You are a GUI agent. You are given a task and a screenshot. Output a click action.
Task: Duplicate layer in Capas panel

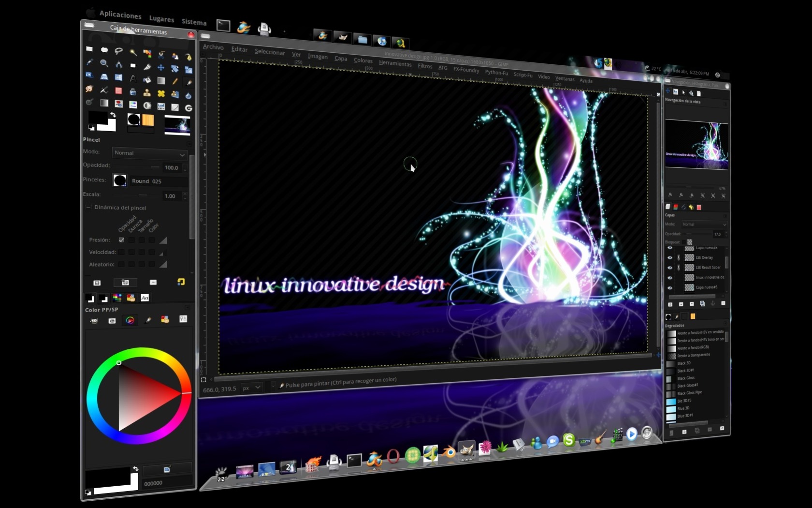pos(702,303)
